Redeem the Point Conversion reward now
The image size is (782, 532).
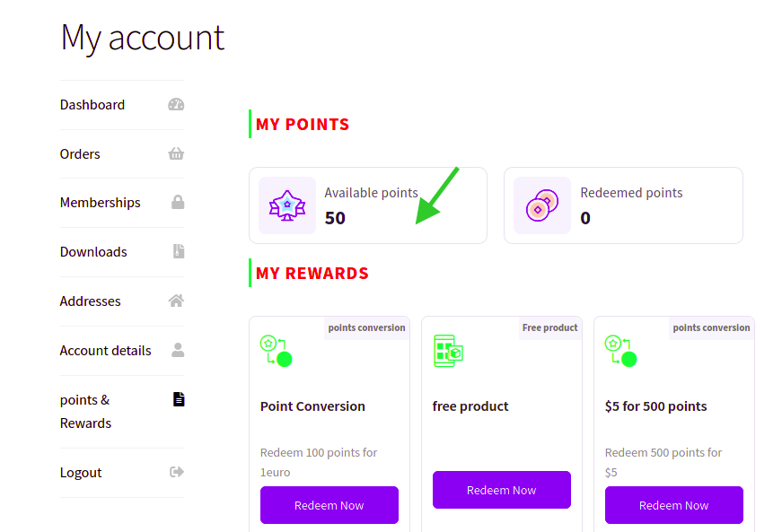[329, 505]
